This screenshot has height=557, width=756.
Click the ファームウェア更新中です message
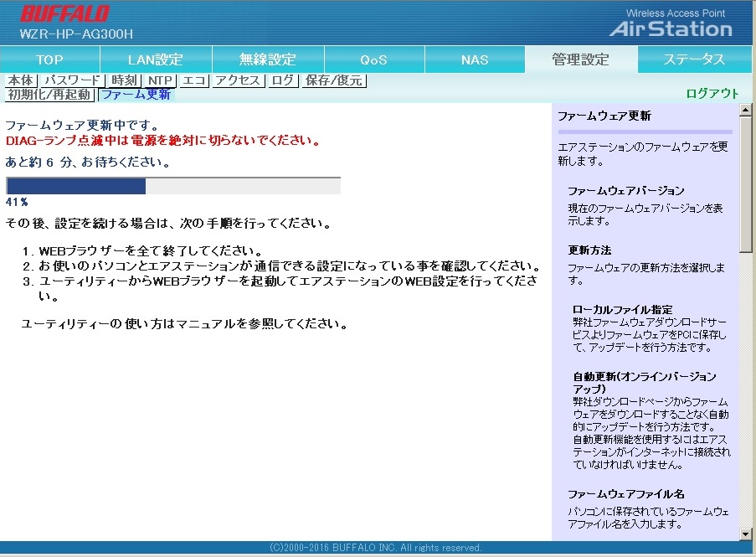tap(82, 126)
